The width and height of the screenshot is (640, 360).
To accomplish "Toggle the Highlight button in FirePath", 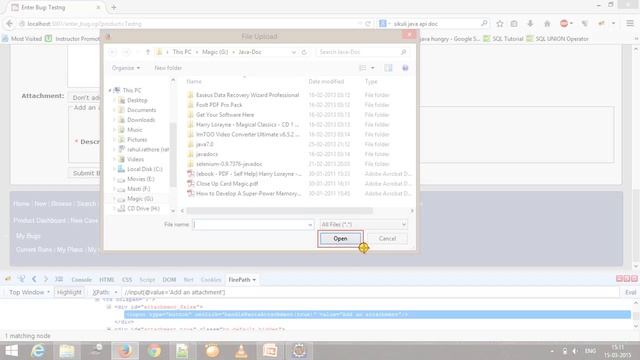I will tap(69, 292).
